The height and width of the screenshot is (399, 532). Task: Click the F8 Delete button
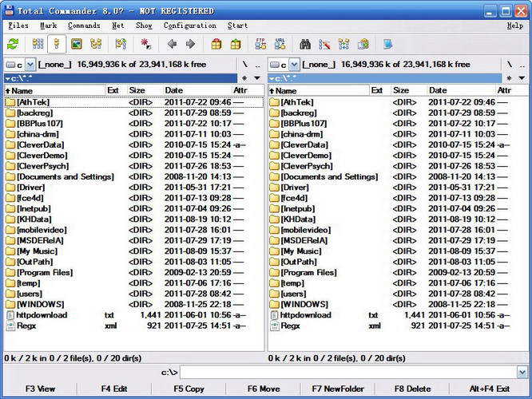(412, 389)
